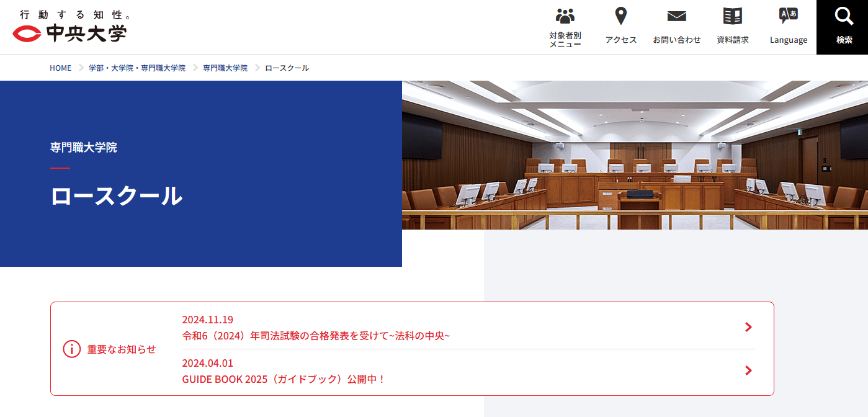Go to HOME in the breadcrumb
Image resolution: width=868 pixels, height=417 pixels.
point(60,68)
